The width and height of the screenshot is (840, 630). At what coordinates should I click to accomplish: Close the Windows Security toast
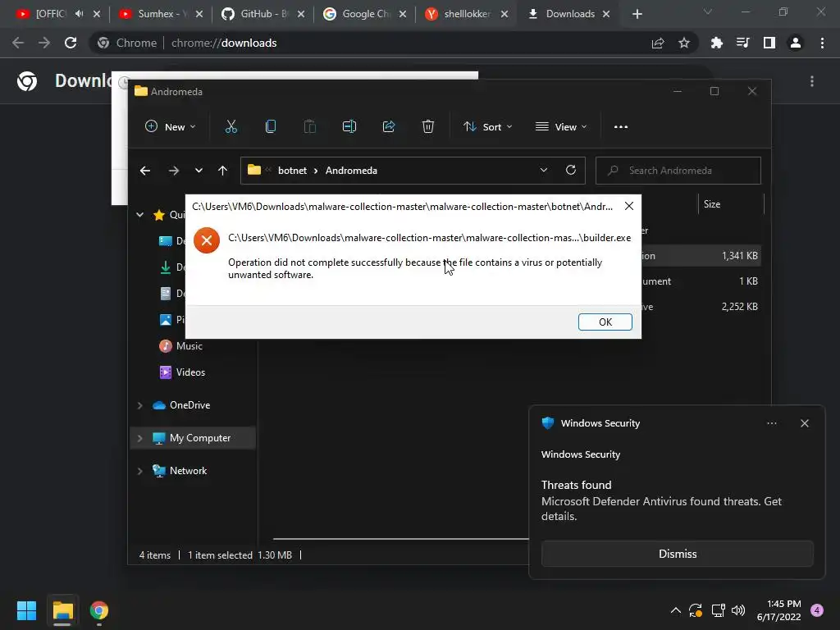click(x=805, y=423)
